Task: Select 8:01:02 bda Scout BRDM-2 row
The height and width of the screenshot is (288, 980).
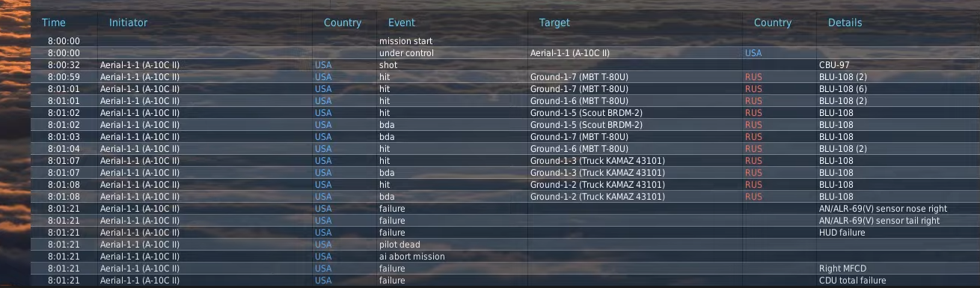Action: 505,125
